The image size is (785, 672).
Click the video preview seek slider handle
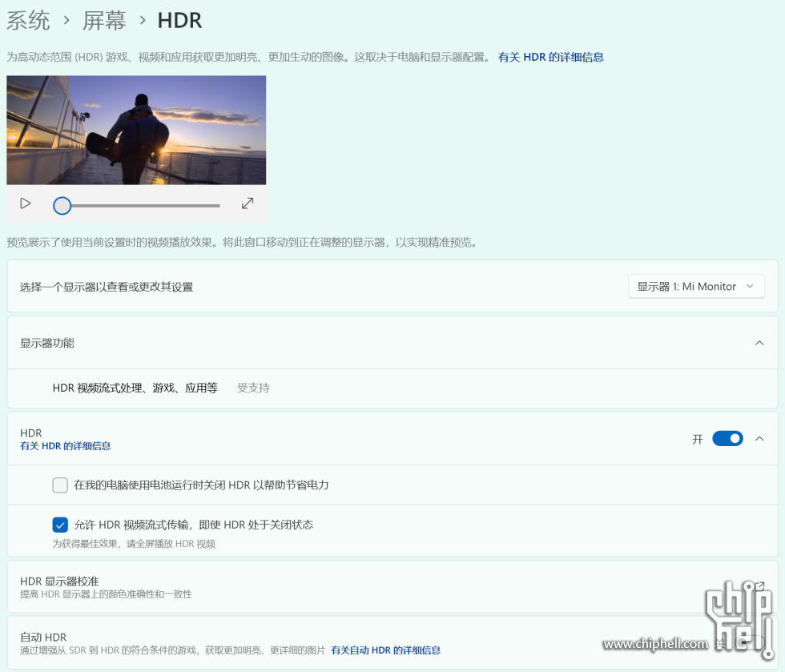pyautogui.click(x=62, y=206)
